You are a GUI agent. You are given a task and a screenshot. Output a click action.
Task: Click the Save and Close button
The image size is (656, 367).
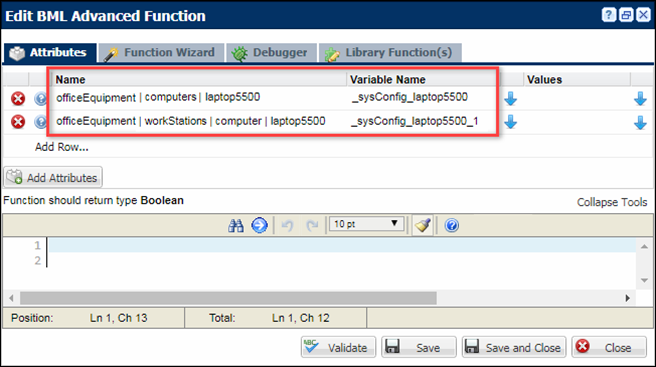(514, 347)
